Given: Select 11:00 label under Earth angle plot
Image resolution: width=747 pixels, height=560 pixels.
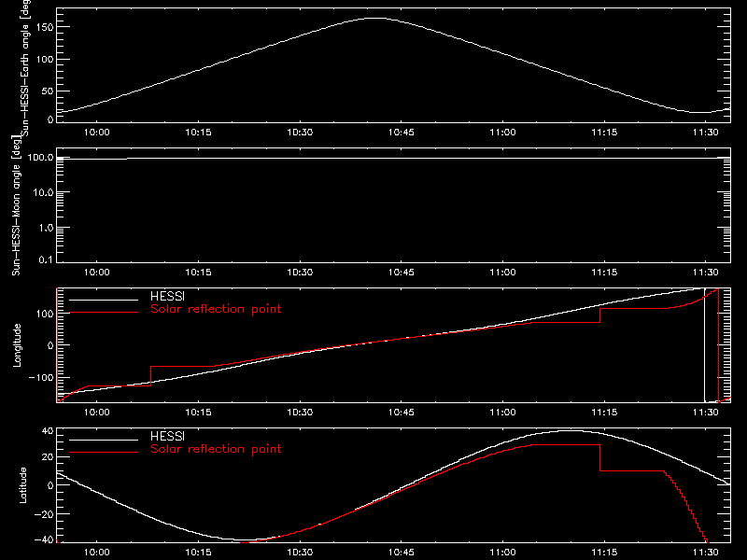Looking at the screenshot, I should click(x=502, y=132).
